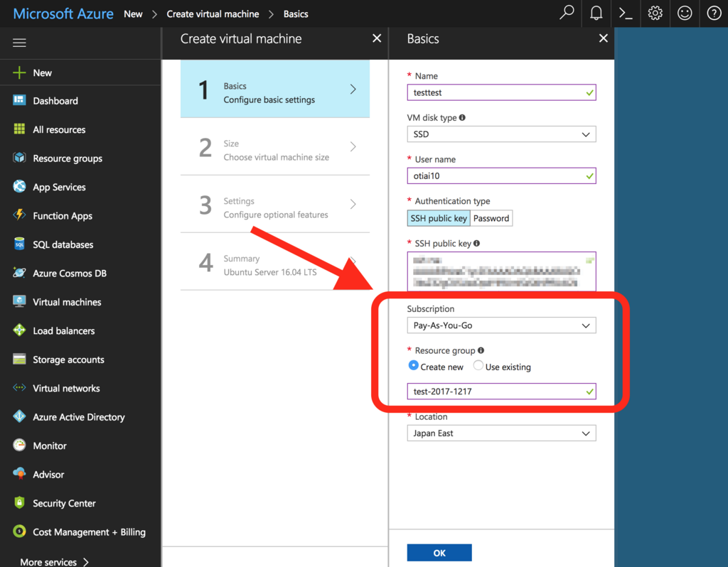Toggle the hamburger sidebar menu
The image size is (728, 567).
point(19,43)
